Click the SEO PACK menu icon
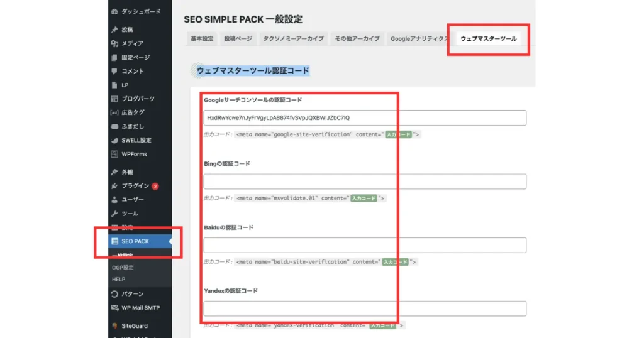The image size is (644, 338). (114, 241)
